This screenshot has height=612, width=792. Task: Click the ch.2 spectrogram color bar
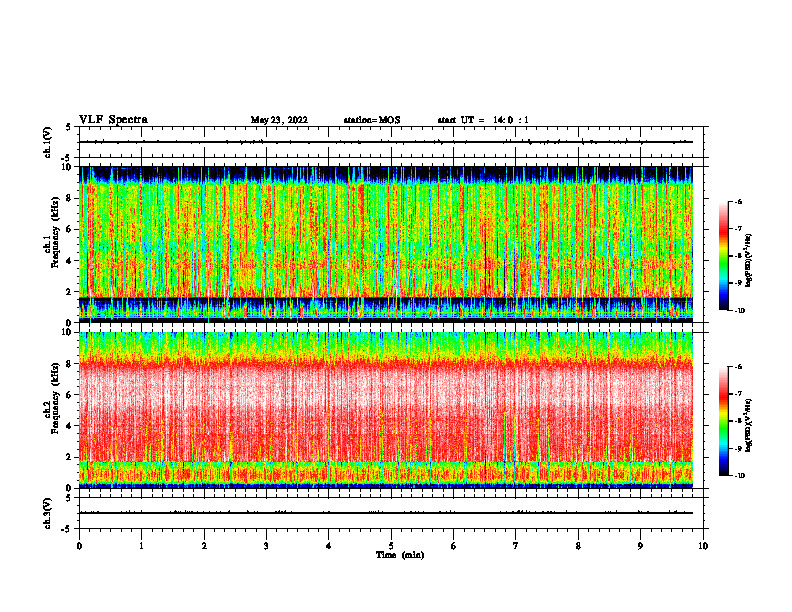(x=723, y=421)
